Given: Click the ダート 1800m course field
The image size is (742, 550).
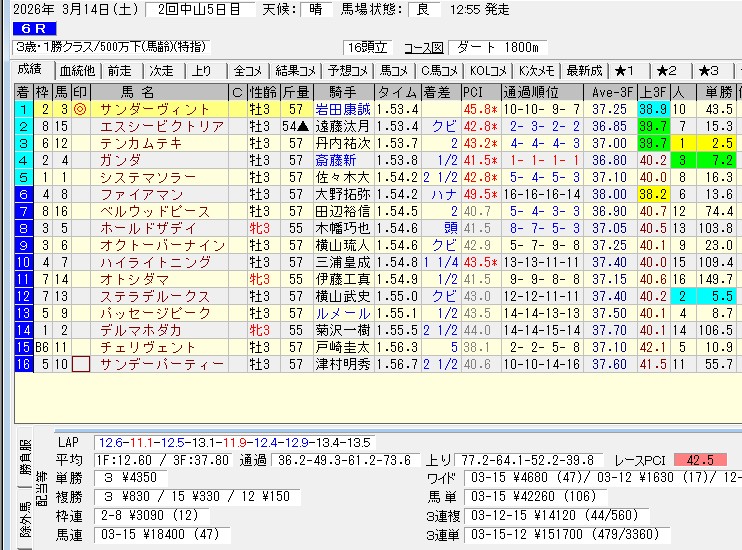Looking at the screenshot, I should (496, 48).
